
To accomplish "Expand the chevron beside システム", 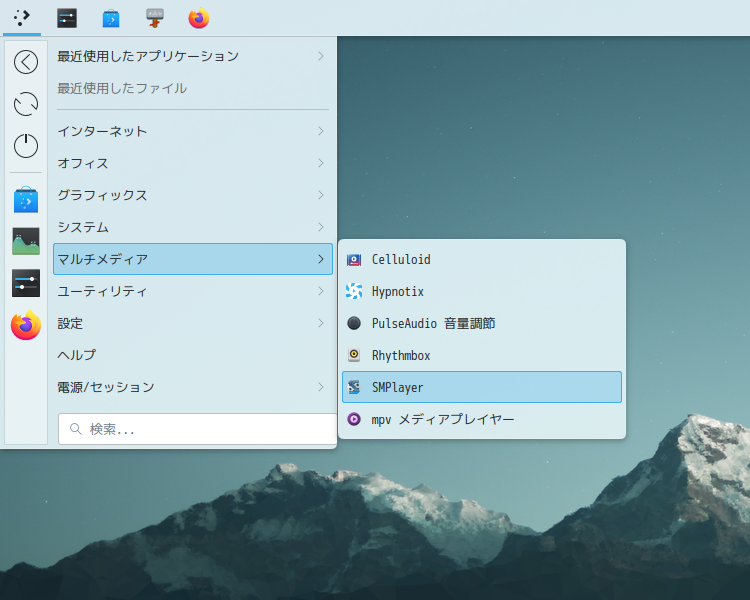I will pos(321,227).
